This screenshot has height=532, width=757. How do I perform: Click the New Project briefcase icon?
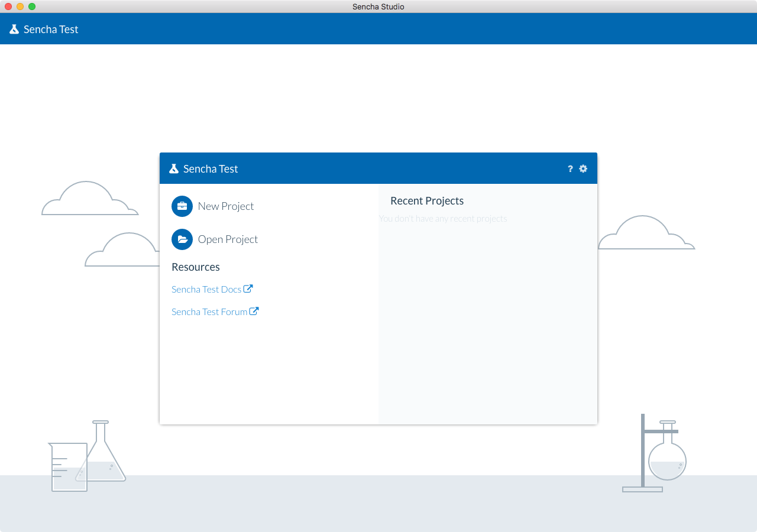pos(182,206)
